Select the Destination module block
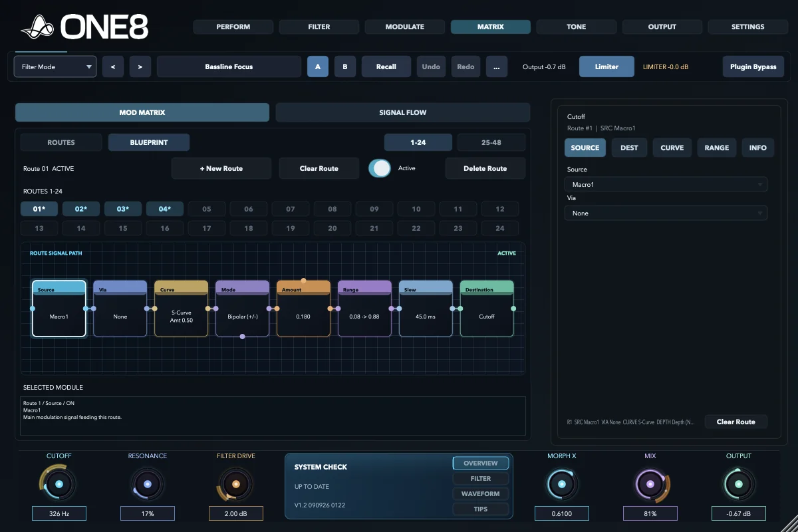Viewport: 798px width, 532px height. pyautogui.click(x=487, y=309)
